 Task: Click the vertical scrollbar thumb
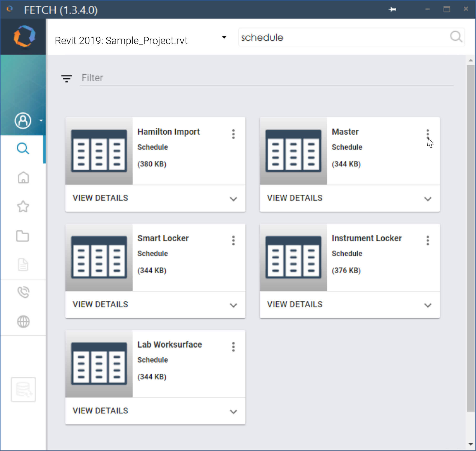click(471, 238)
